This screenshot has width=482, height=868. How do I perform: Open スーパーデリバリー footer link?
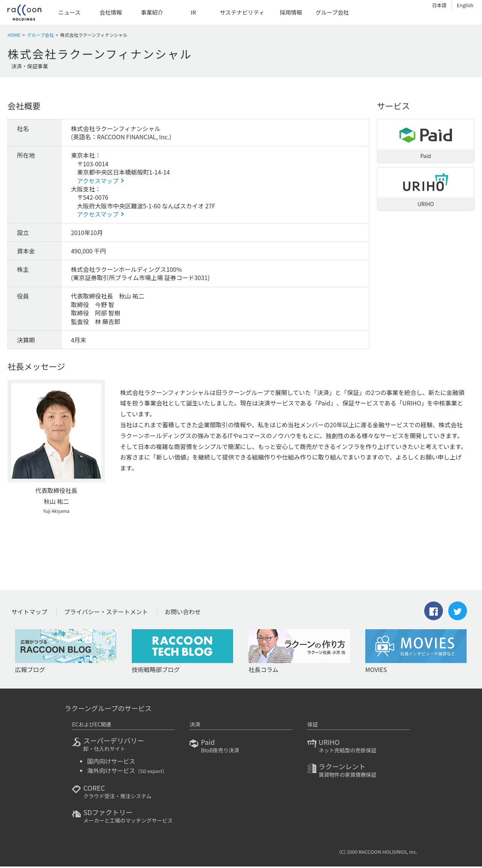pyautogui.click(x=114, y=740)
